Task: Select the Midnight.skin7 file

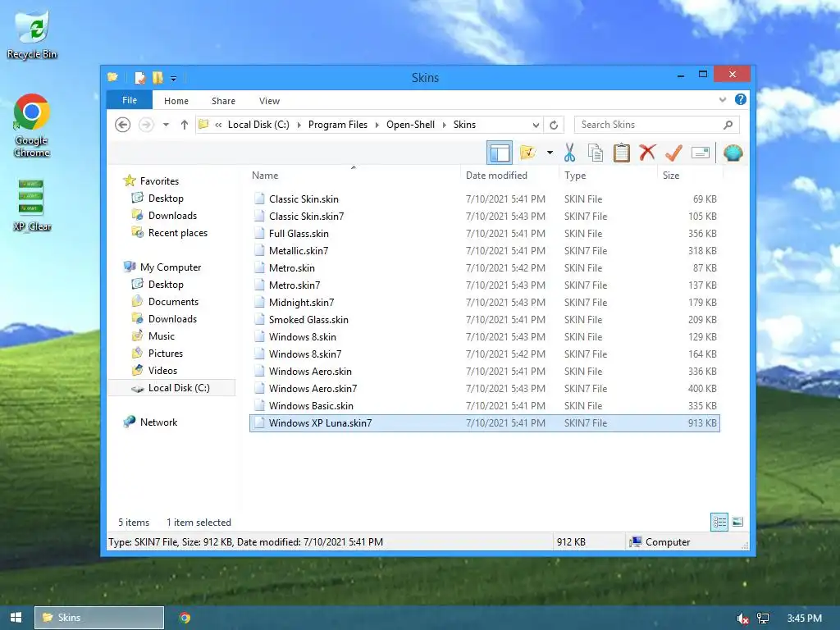Action: 485,302
